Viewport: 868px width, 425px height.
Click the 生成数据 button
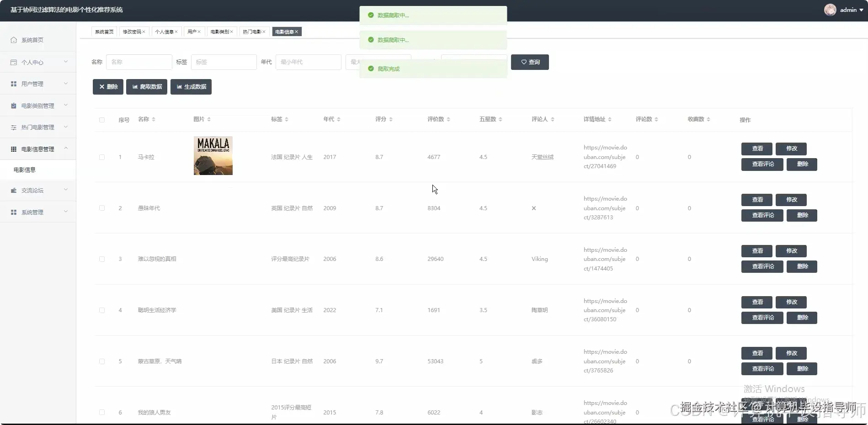click(x=191, y=87)
